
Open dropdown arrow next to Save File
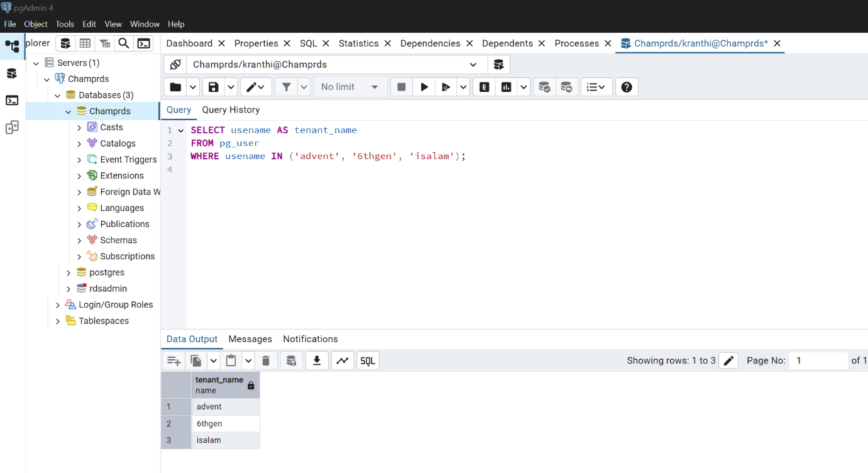coord(231,87)
